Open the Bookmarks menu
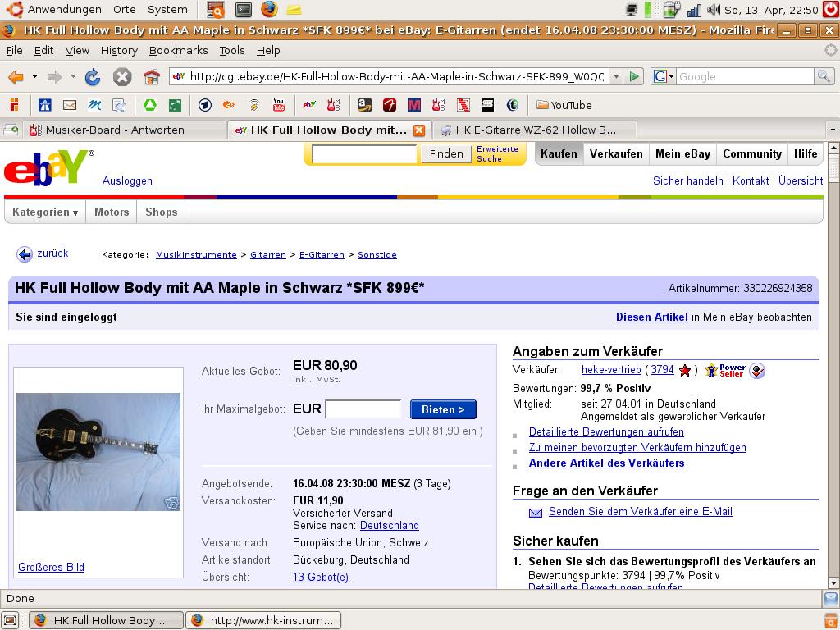 (178, 50)
